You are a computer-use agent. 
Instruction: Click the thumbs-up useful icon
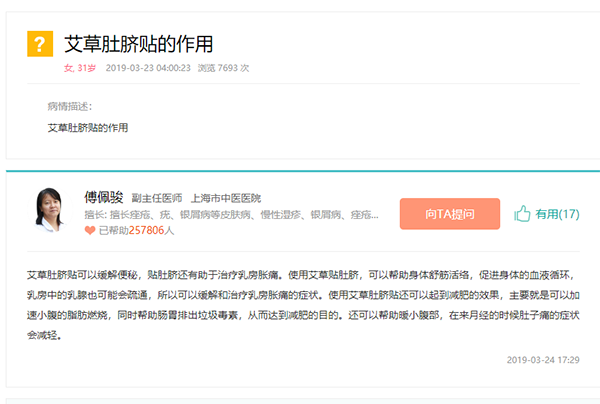click(522, 213)
